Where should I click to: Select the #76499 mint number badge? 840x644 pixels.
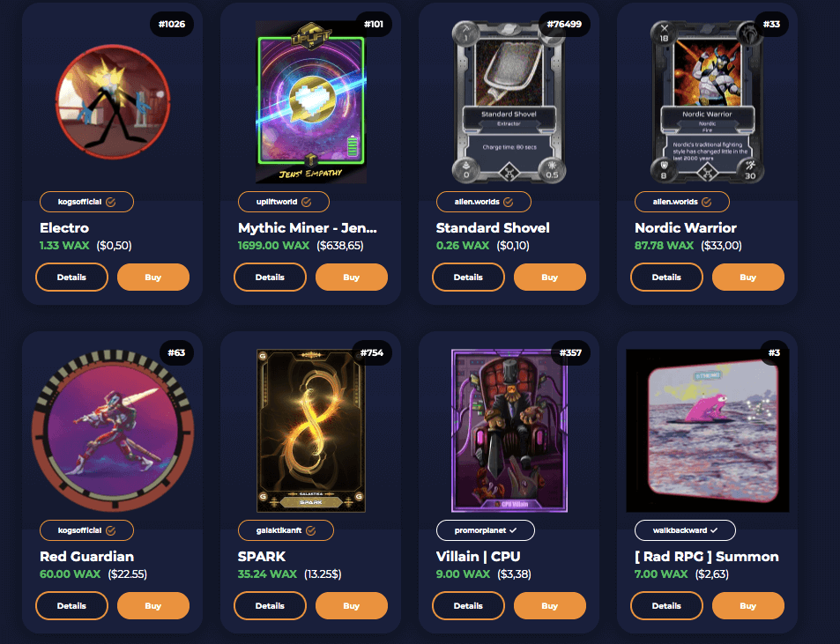point(564,24)
